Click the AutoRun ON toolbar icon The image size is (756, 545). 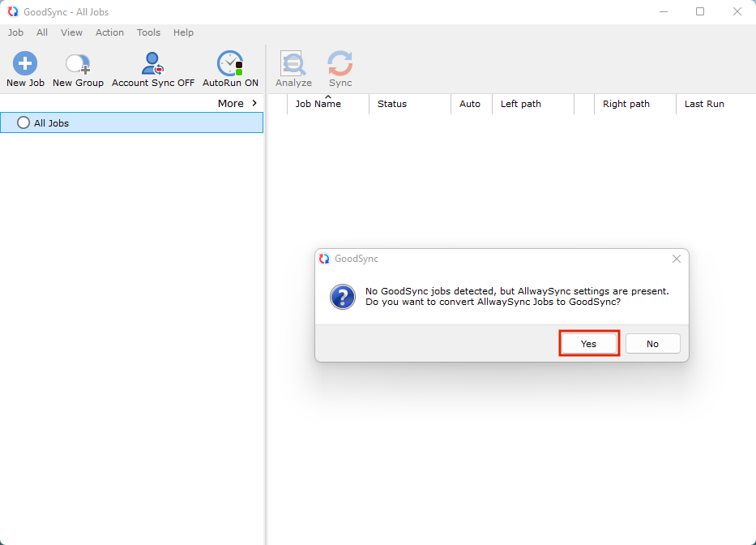[x=229, y=63]
